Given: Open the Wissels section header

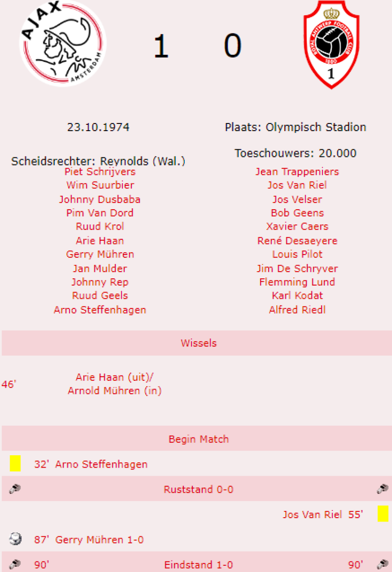Looking at the screenshot, I should (198, 343).
